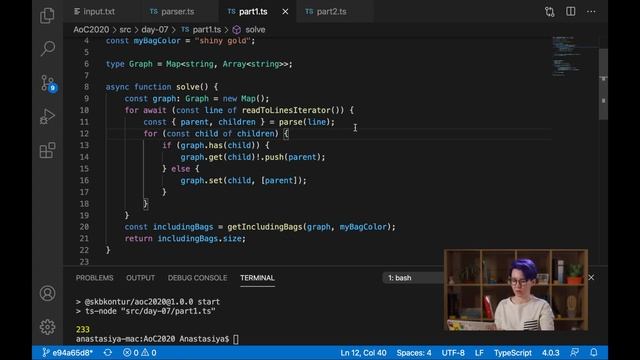Image resolution: width=640 pixels, height=360 pixels.
Task: Open notifications bell
Action: 594,352
